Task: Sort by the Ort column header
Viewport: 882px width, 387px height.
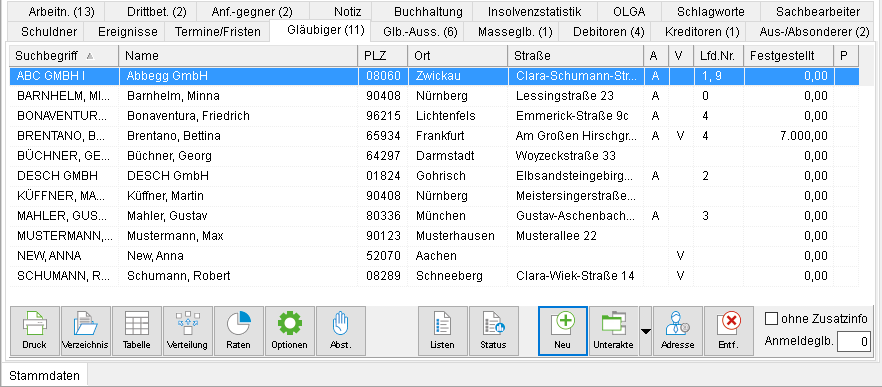Action: [457, 56]
